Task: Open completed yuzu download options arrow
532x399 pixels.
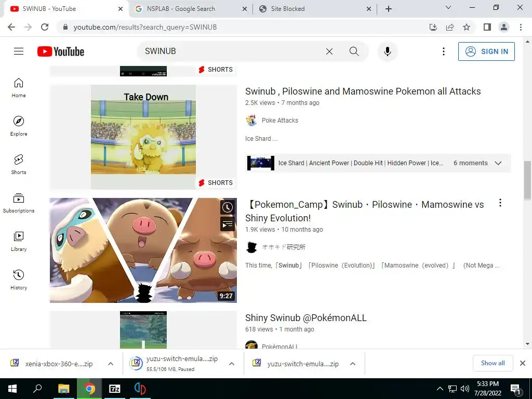Action: click(x=353, y=364)
